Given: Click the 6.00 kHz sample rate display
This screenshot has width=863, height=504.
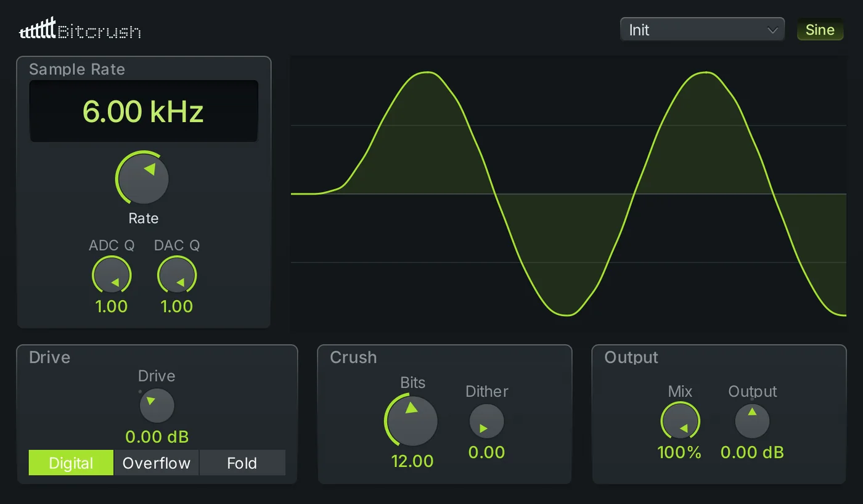Looking at the screenshot, I should pos(144,112).
